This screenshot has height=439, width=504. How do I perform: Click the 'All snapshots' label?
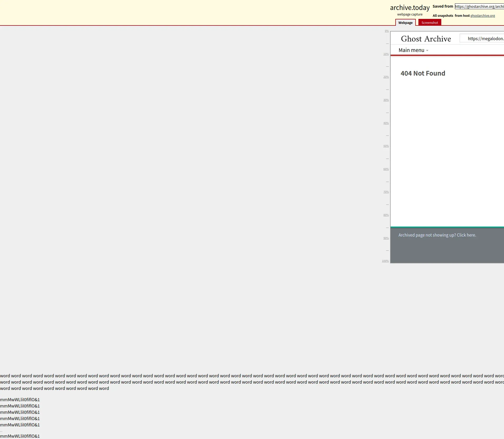[x=443, y=16]
